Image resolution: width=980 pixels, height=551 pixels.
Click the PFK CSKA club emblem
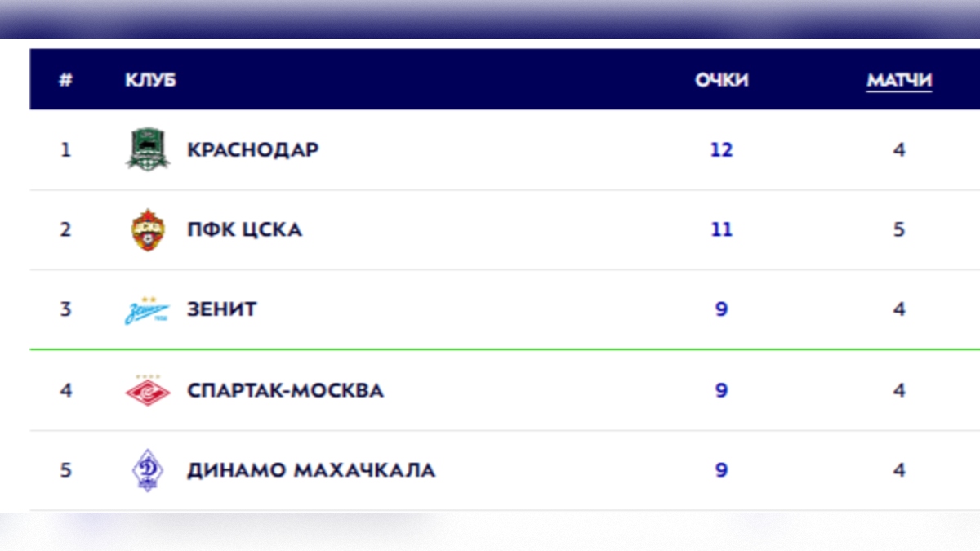[148, 229]
